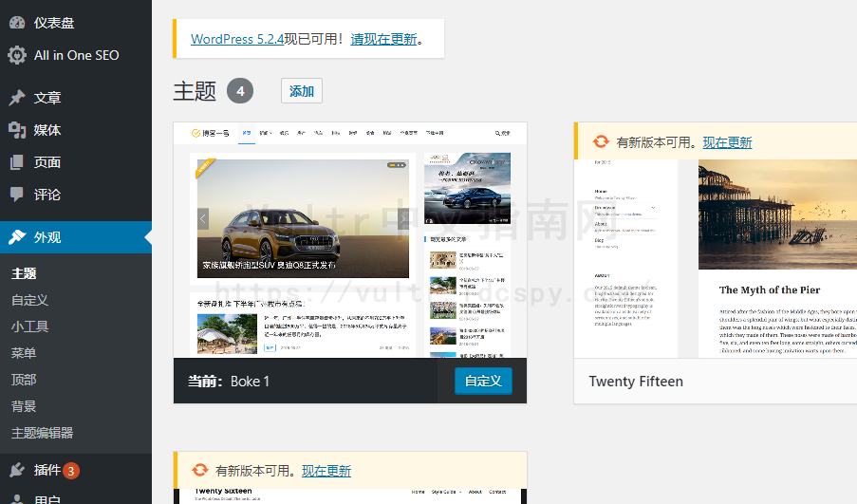Click the Twenty Fifteen theme name
857x504 pixels.
[636, 381]
